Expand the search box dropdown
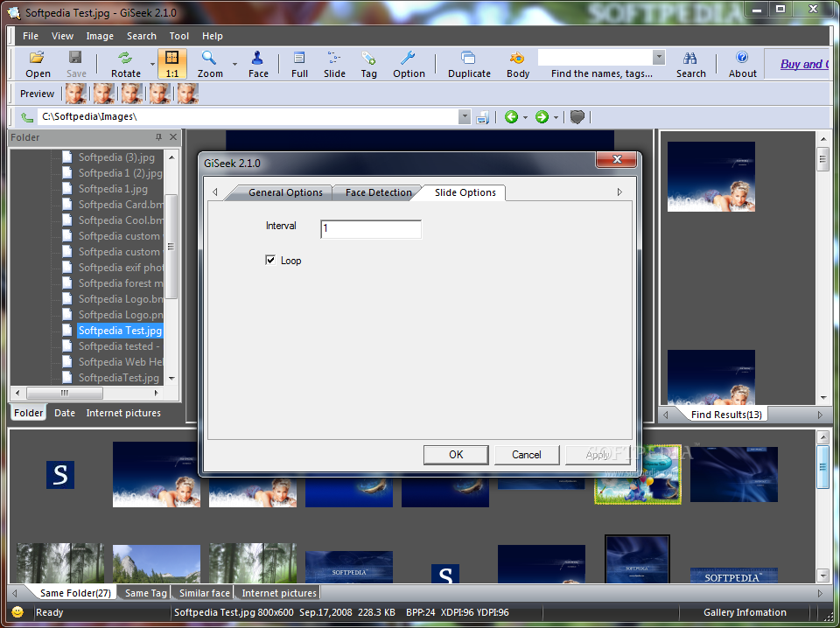The width and height of the screenshot is (840, 628). [x=659, y=57]
